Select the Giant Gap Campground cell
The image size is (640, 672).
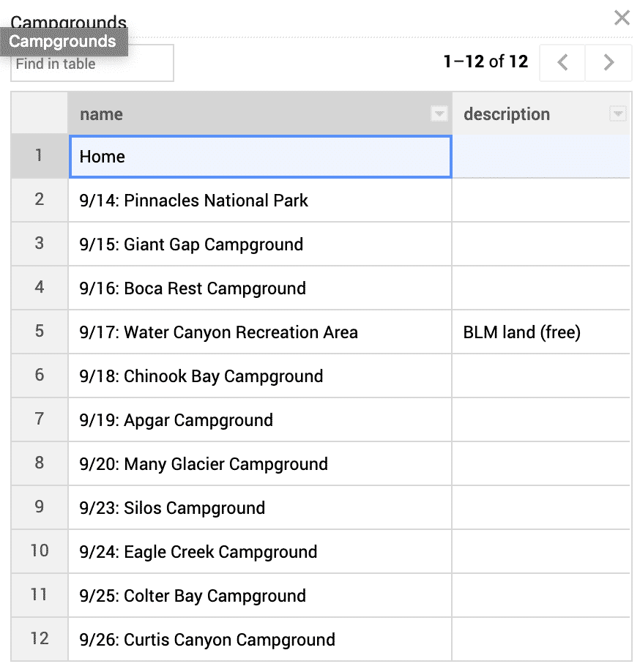click(260, 244)
